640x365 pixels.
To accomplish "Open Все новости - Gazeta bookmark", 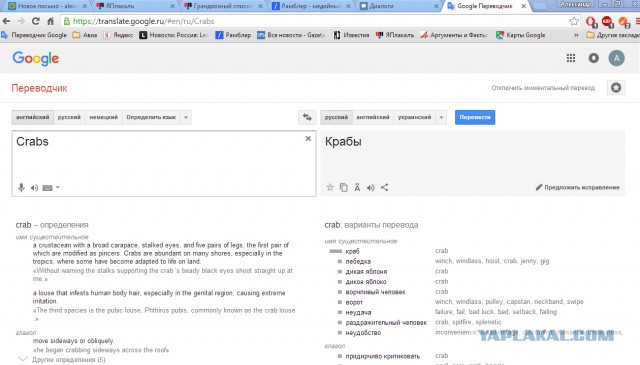I will (x=291, y=35).
